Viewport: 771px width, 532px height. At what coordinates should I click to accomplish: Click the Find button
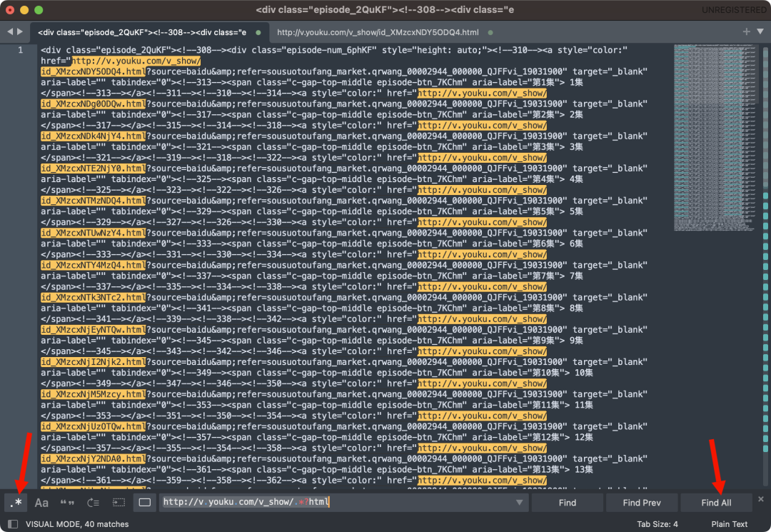pos(568,503)
